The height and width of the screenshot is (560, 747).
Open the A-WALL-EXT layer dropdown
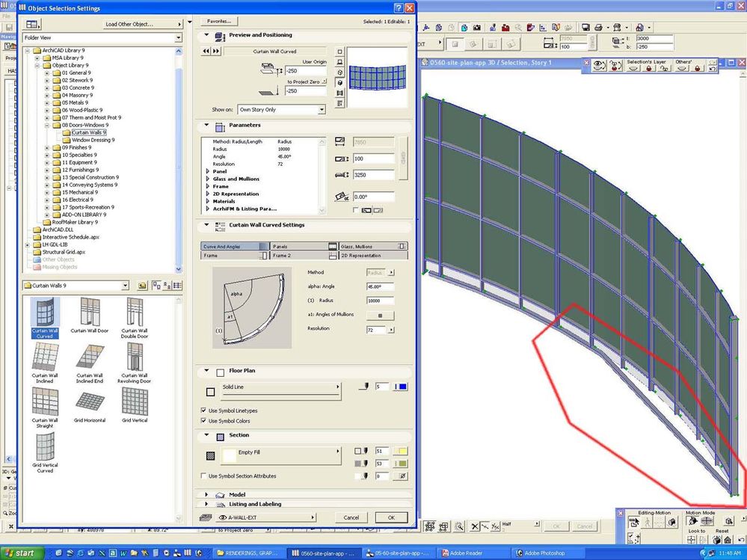click(266, 517)
